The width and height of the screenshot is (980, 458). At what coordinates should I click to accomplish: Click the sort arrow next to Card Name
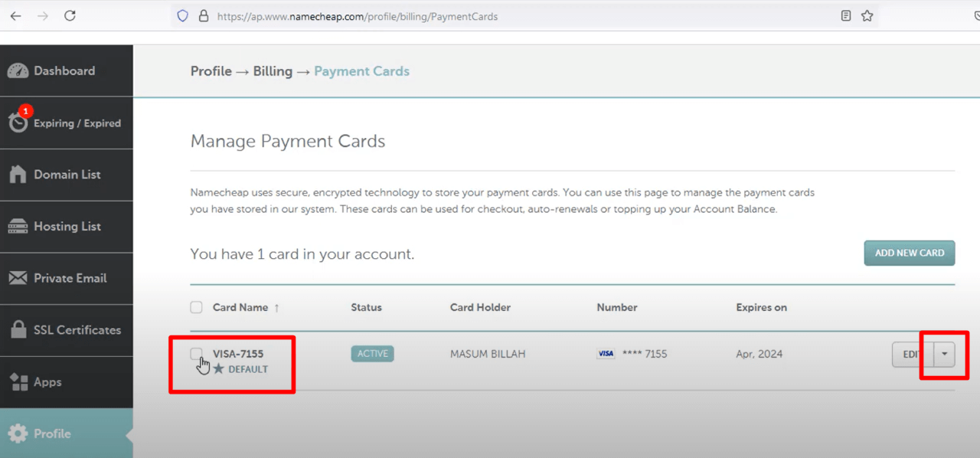click(x=276, y=308)
